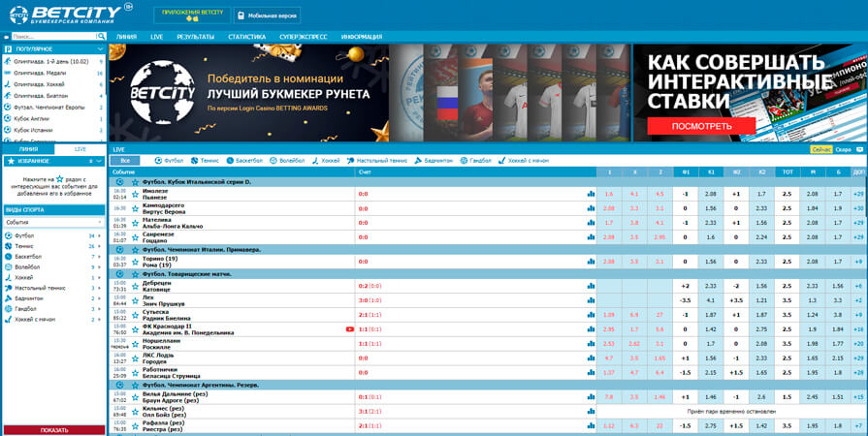Star the Имолезе – Пьянезе match as favorite

point(135,194)
